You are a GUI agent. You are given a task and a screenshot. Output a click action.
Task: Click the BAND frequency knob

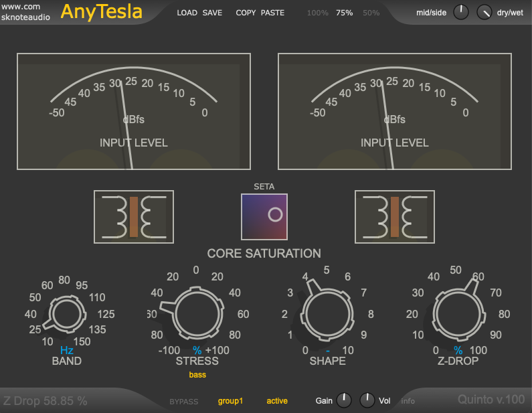pyautogui.click(x=67, y=314)
